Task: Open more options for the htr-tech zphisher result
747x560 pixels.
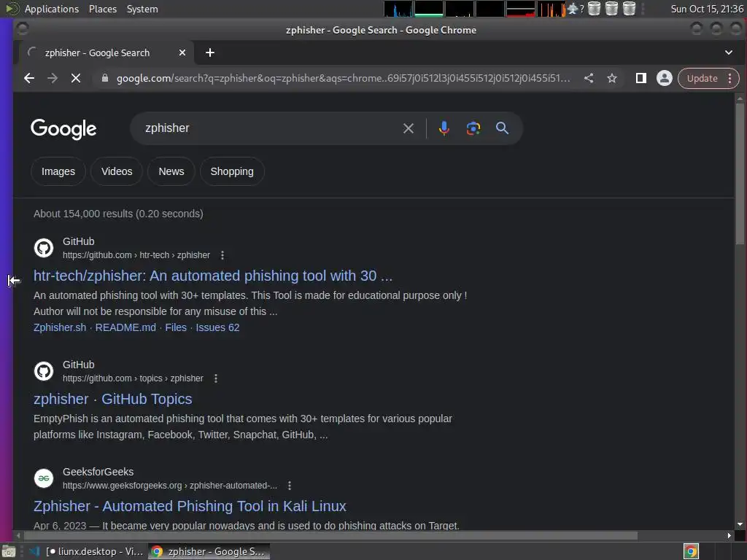Action: click(222, 255)
